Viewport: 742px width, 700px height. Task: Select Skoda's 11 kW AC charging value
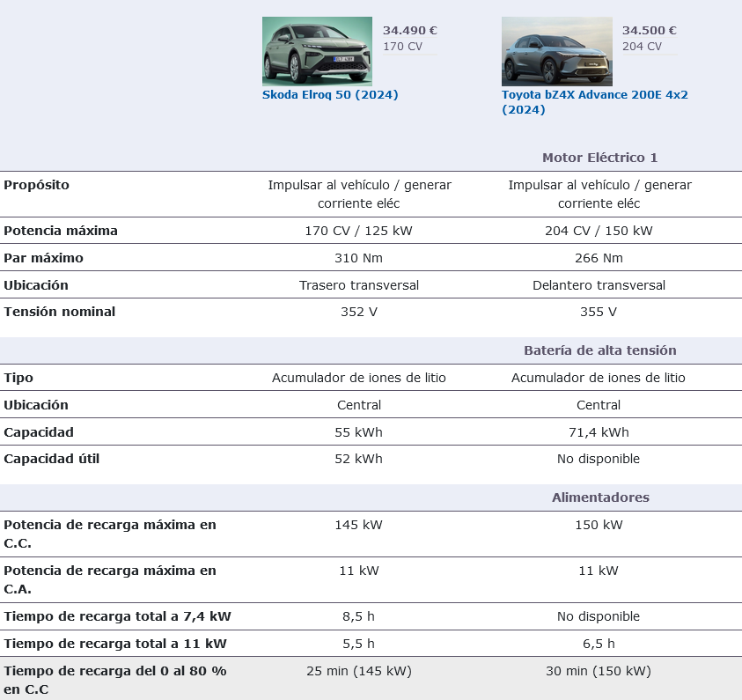359,571
